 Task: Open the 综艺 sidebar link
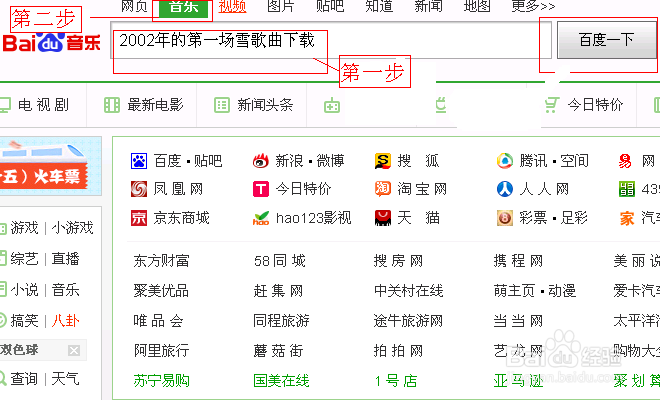(24, 259)
